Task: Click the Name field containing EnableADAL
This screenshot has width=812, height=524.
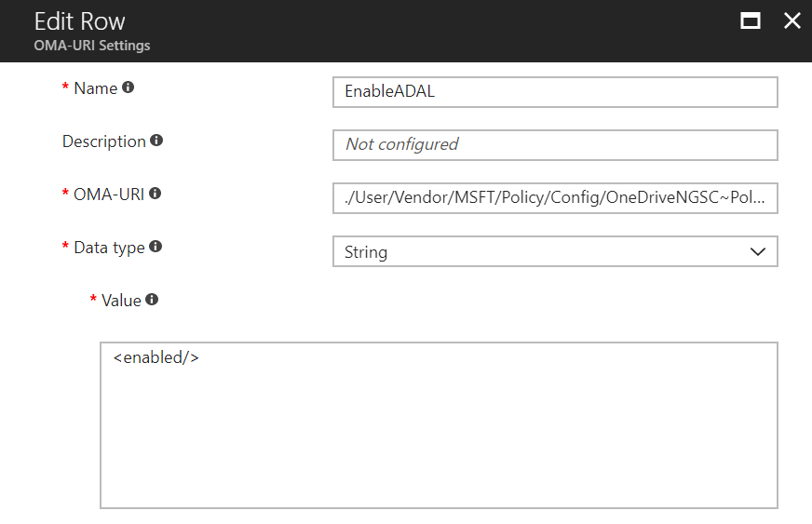Action: click(554, 92)
